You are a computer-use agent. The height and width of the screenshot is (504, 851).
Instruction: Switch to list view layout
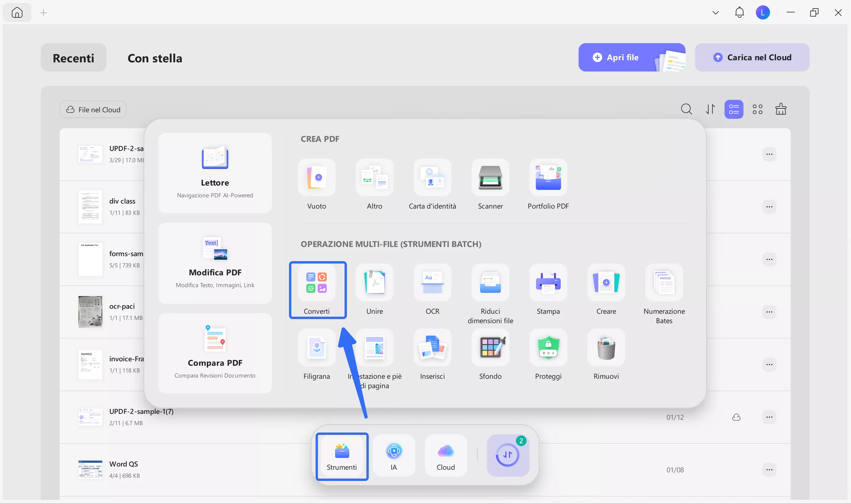[733, 109]
